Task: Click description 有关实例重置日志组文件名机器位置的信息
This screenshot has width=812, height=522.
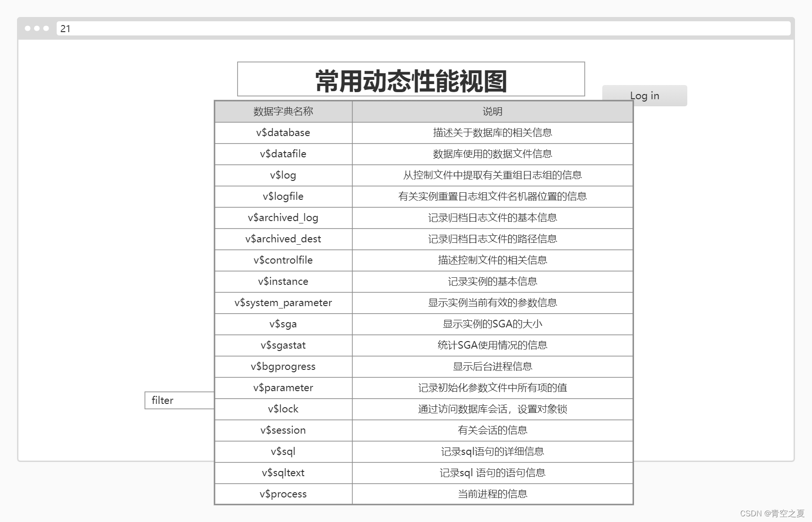Action: 493,197
